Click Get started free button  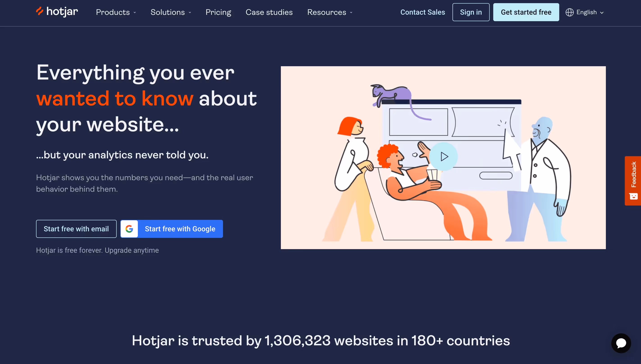pyautogui.click(x=526, y=12)
